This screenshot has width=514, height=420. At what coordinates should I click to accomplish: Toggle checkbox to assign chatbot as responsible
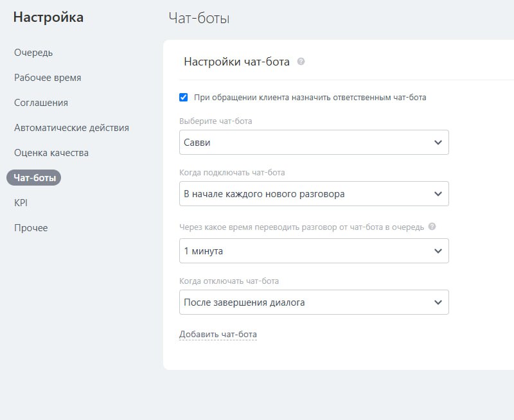click(x=184, y=98)
